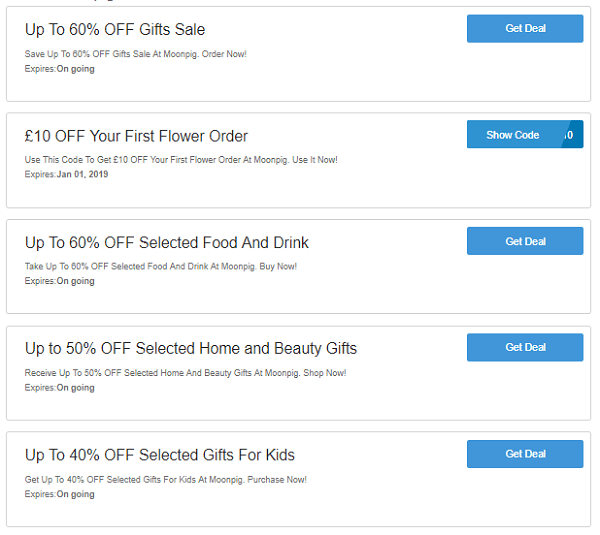The image size is (600, 535).
Task: Click the Home And Beauty Gifts description text
Action: (185, 373)
